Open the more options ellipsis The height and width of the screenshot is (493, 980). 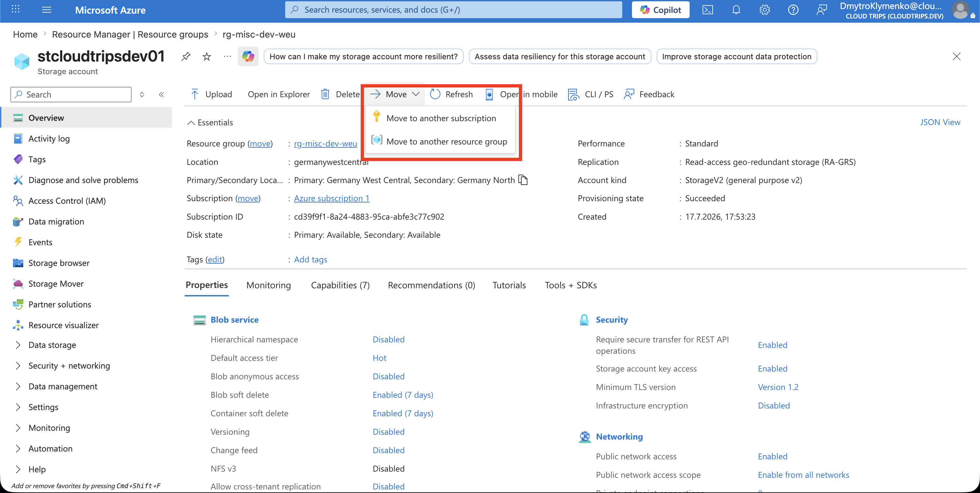pyautogui.click(x=227, y=57)
